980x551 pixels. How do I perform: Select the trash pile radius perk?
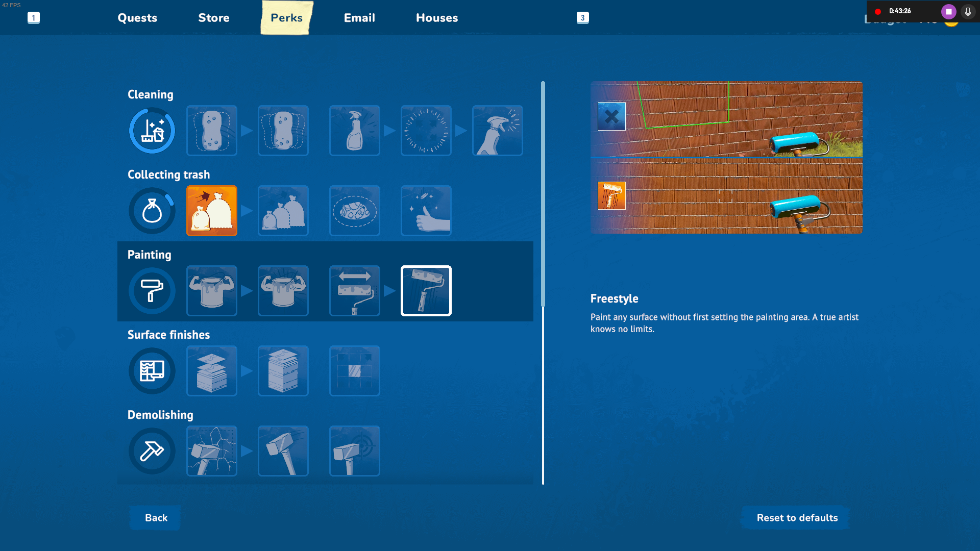(355, 211)
